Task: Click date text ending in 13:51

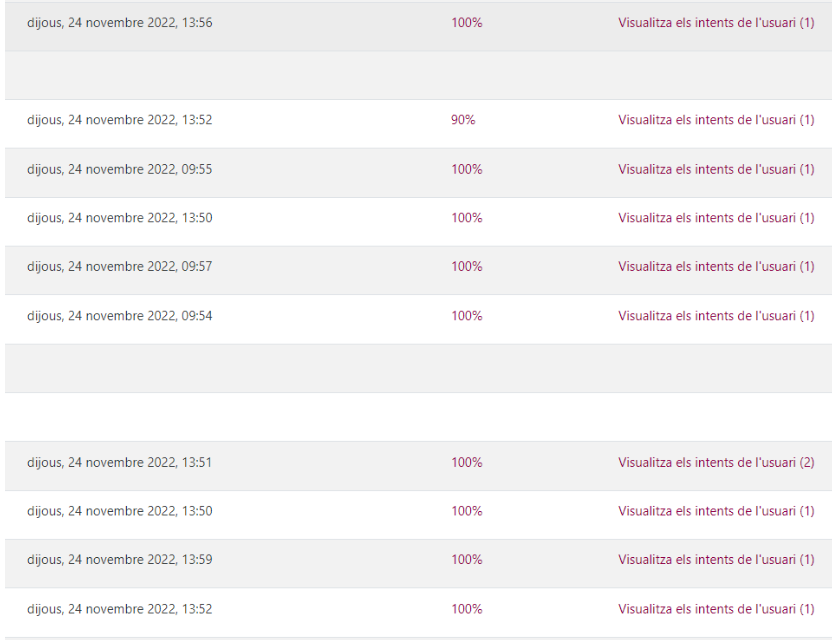Action: click(119, 462)
